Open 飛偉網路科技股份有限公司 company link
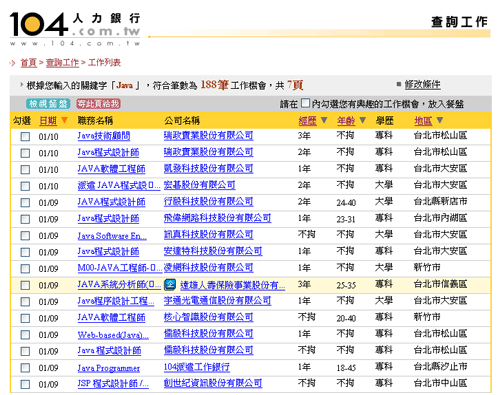This screenshot has width=500, height=395. pyautogui.click(x=217, y=218)
